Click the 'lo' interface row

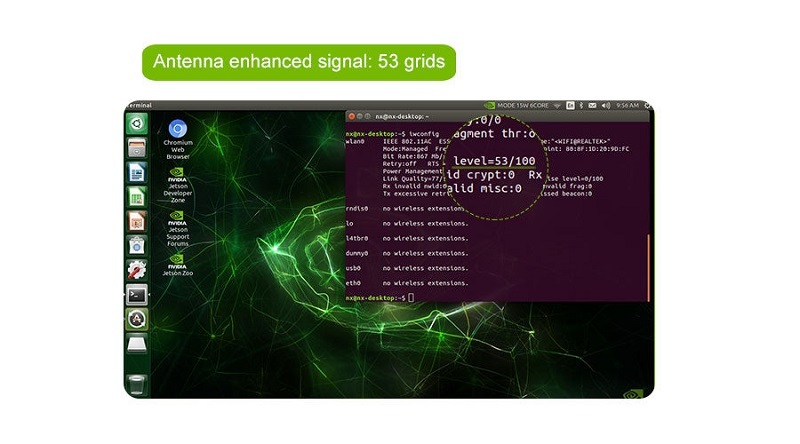[x=407, y=224]
